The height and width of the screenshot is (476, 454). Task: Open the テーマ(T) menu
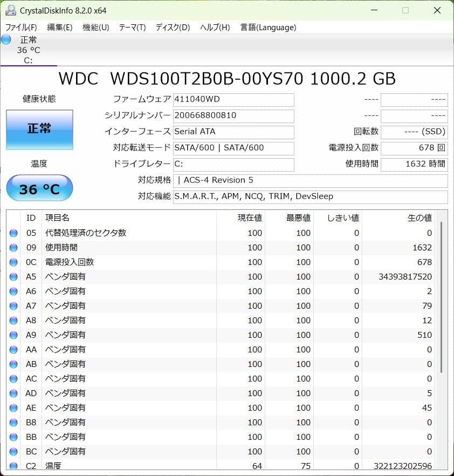132,28
